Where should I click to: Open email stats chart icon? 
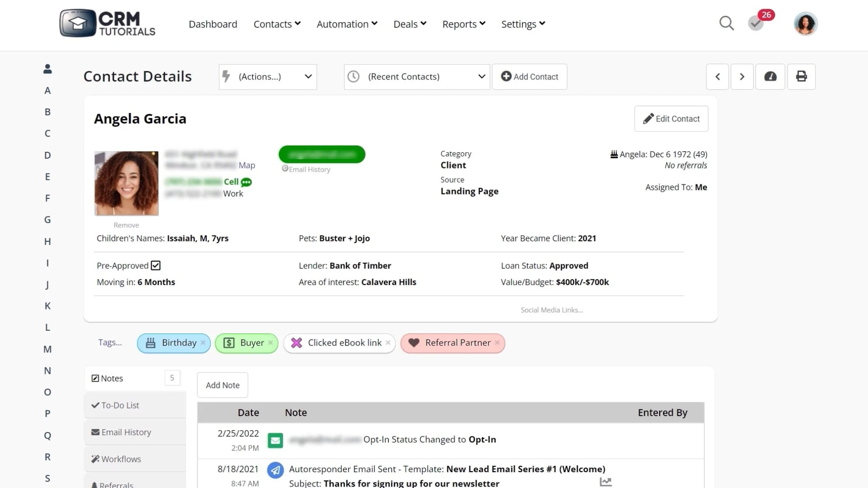tap(606, 482)
